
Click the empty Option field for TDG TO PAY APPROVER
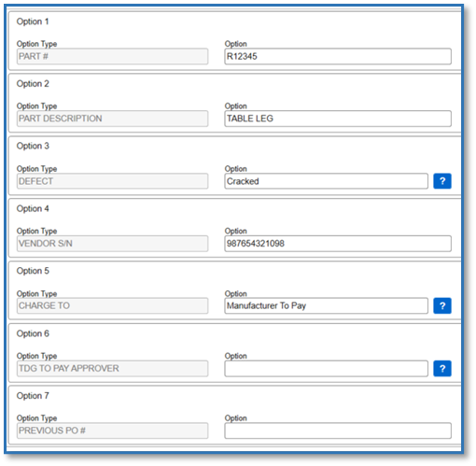click(x=326, y=369)
